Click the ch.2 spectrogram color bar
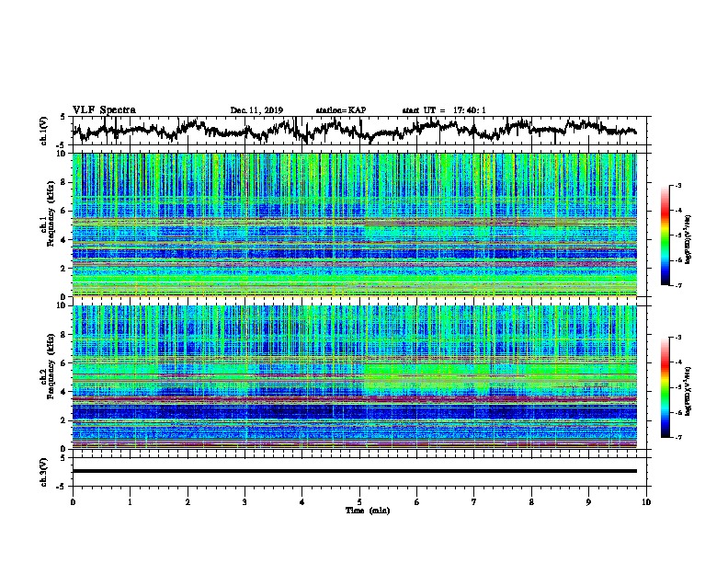Viewport: 728px width, 563px height. (665, 387)
